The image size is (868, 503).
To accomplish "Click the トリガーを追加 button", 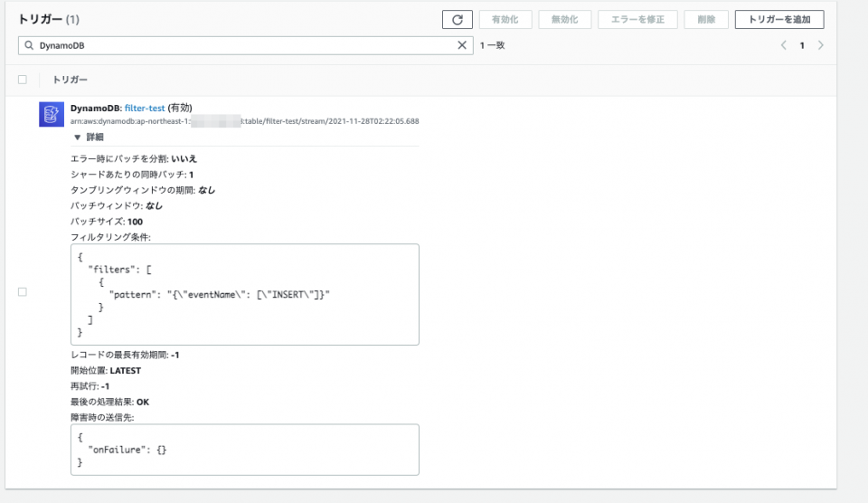I will (778, 19).
